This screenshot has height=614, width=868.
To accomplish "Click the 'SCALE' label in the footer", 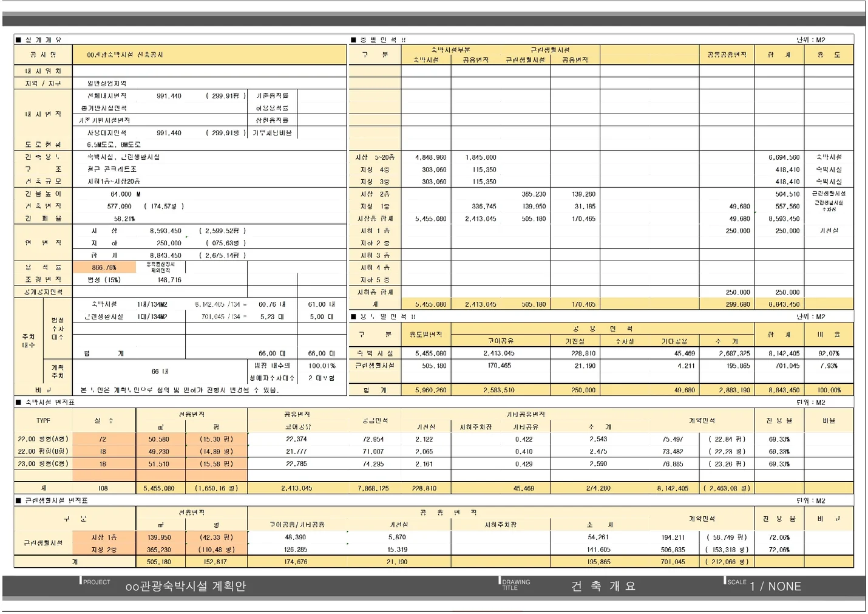I will pos(736,582).
